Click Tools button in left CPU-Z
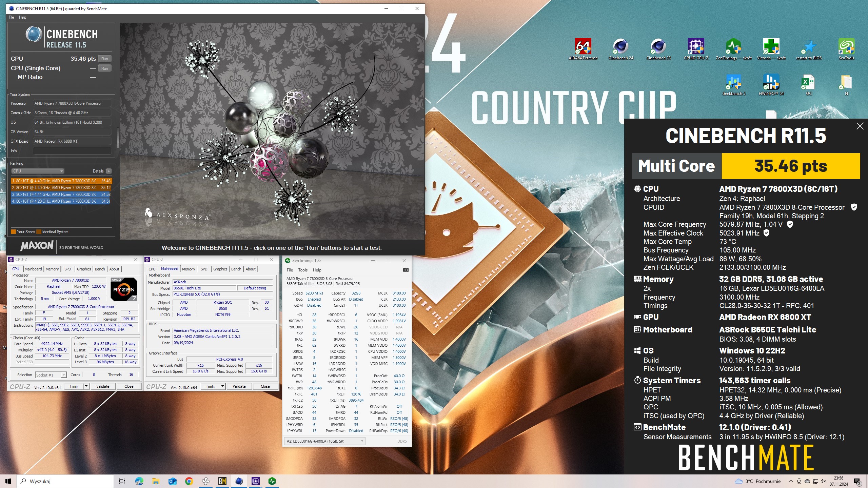 click(74, 386)
